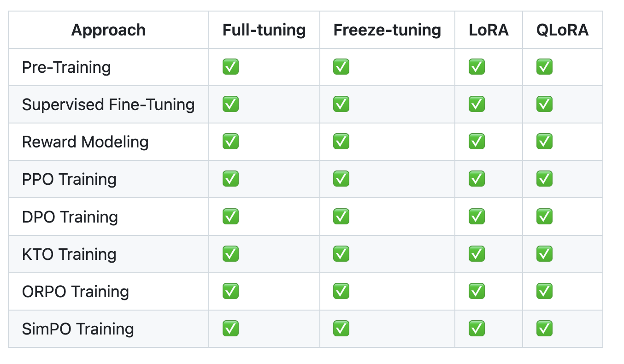Select the Supervised Fine-Tuning row label

click(108, 105)
